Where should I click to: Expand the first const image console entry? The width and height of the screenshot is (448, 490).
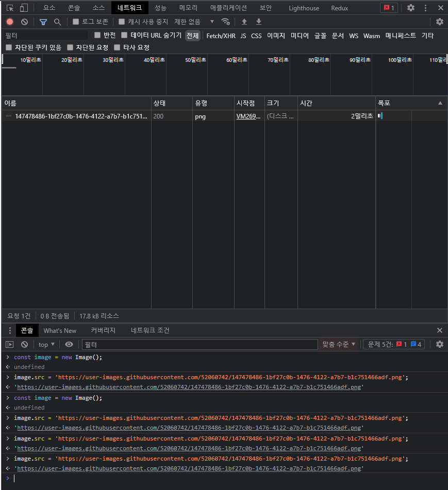(8, 357)
